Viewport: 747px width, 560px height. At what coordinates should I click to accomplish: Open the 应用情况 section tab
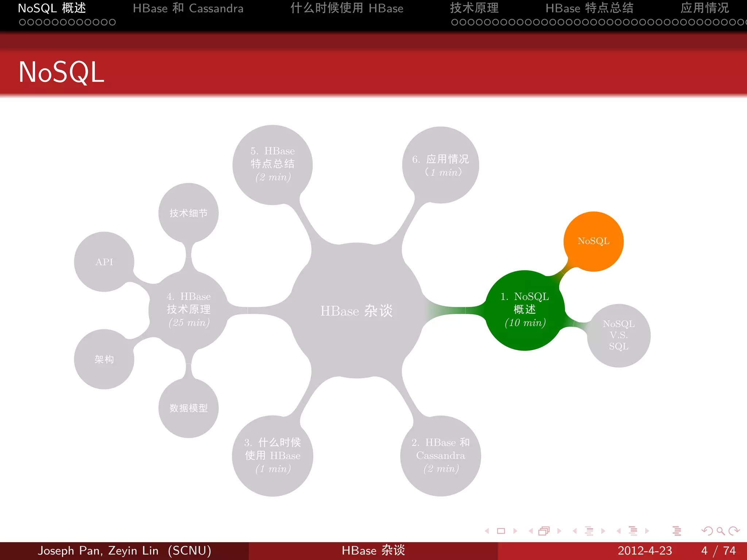[705, 8]
